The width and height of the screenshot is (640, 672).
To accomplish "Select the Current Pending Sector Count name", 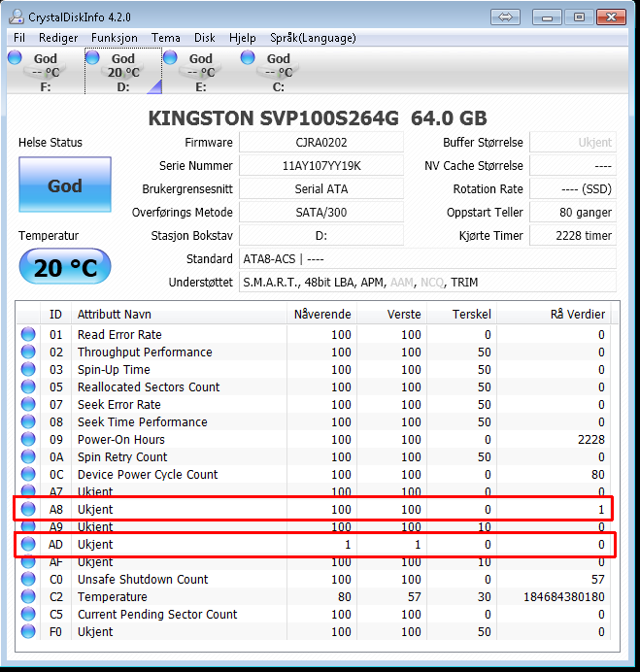I will click(x=157, y=614).
